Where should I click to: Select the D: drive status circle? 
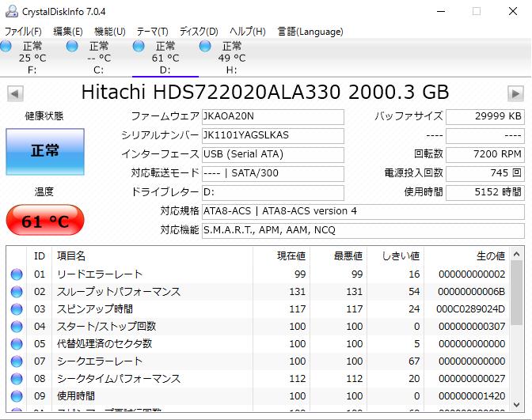pyautogui.click(x=139, y=46)
